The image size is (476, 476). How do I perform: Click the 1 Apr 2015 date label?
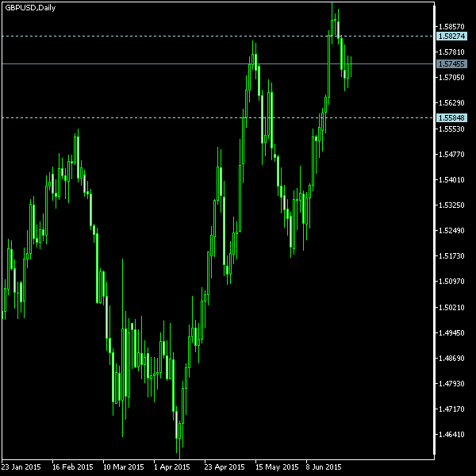[x=172, y=467]
